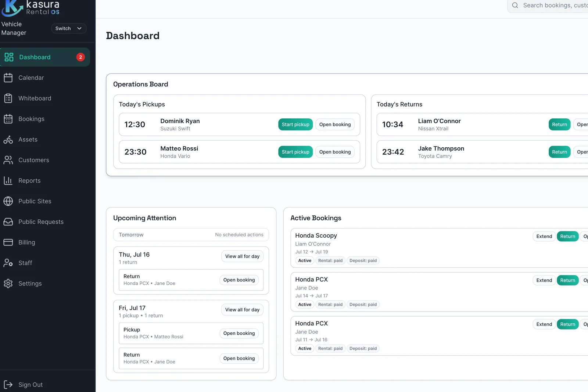Click the Reports bar chart icon
The image size is (588, 392).
8,180
